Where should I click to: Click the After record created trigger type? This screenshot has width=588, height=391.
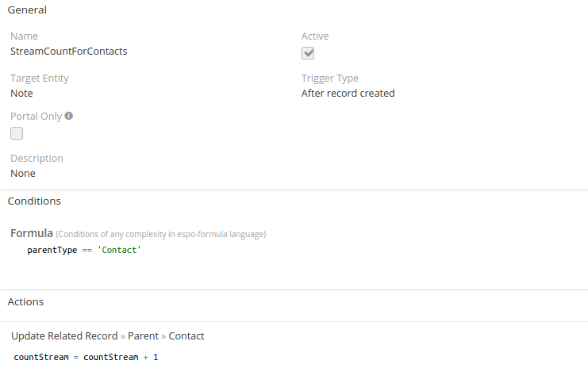(x=348, y=94)
